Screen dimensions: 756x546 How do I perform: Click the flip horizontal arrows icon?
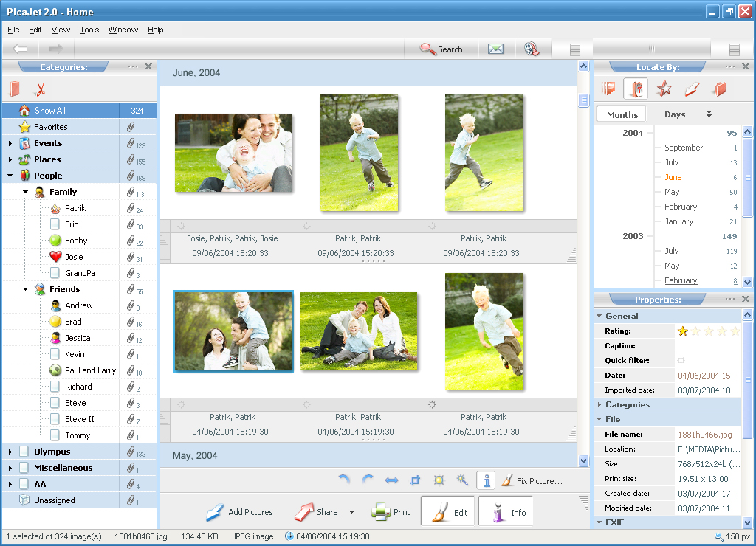pyautogui.click(x=391, y=480)
